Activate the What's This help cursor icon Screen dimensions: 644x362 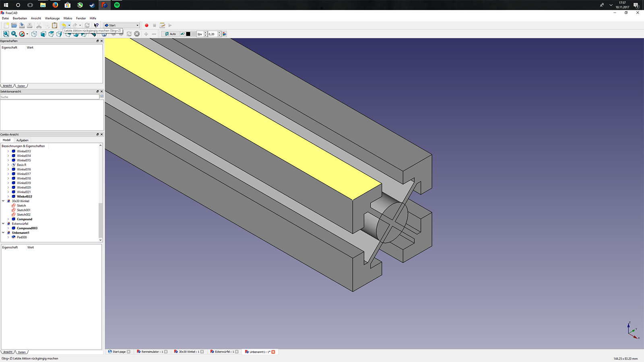pos(96,25)
